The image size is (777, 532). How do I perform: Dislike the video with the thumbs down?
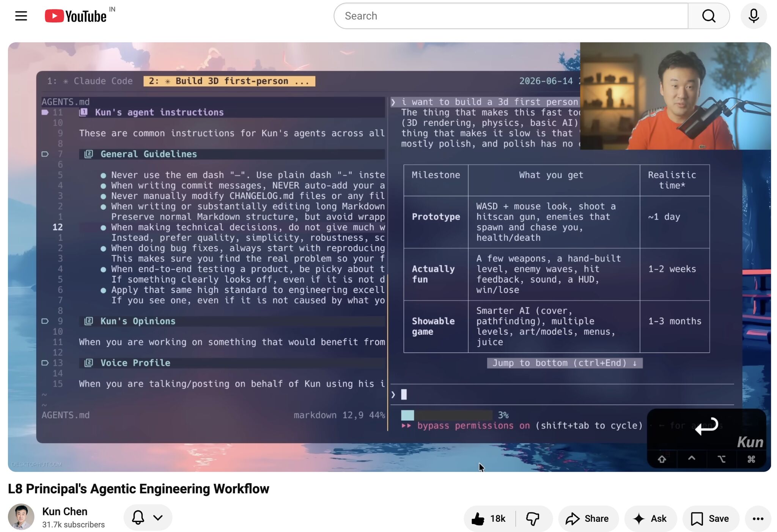pyautogui.click(x=533, y=518)
